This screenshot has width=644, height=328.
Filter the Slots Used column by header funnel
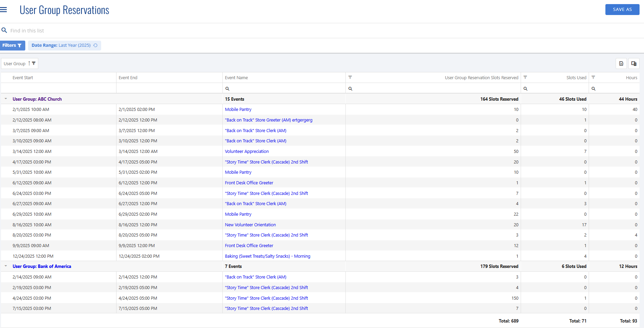[x=525, y=77]
